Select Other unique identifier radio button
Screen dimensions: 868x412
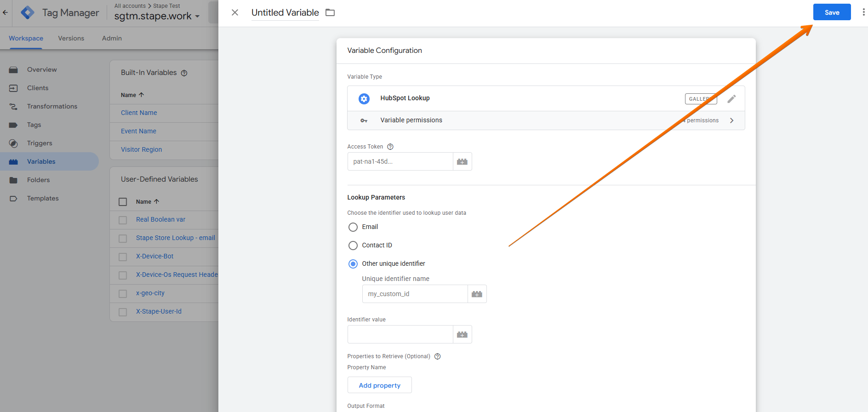click(x=353, y=264)
